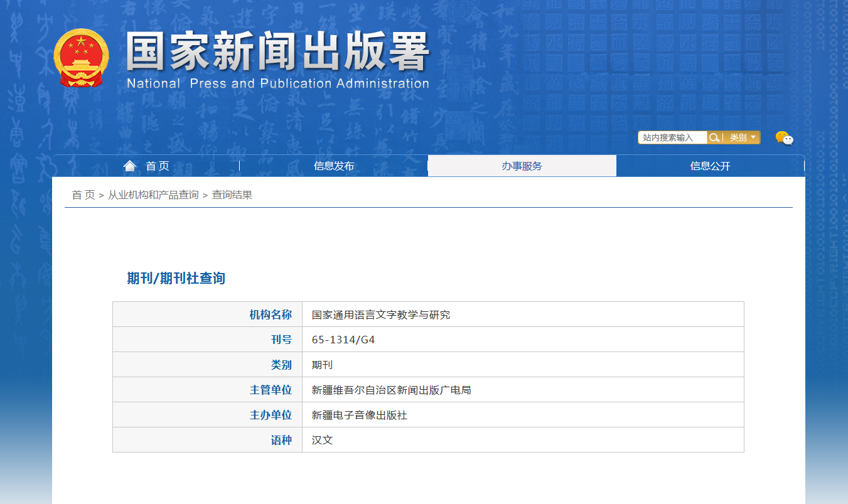Click the 期刊 link in the table
This screenshot has height=504, width=848.
pyautogui.click(x=322, y=365)
